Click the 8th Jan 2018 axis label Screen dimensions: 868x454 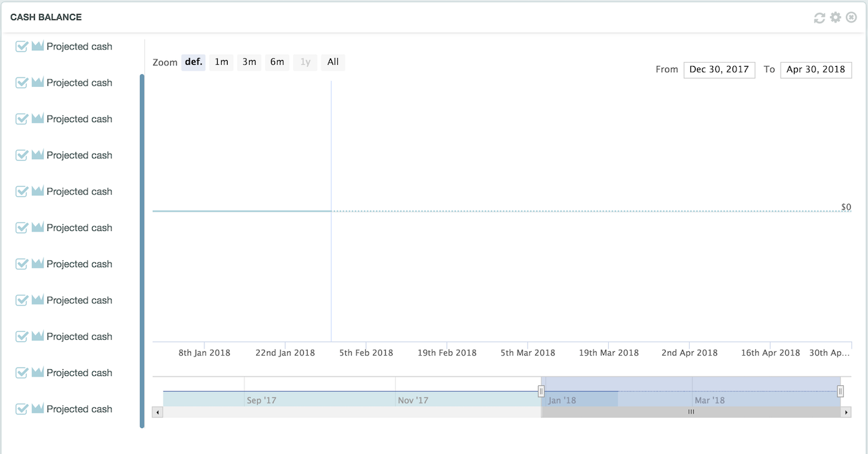pos(204,353)
